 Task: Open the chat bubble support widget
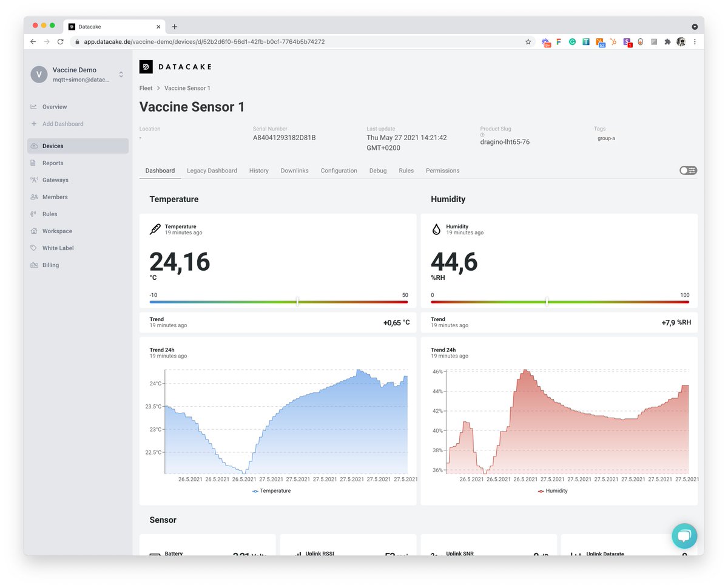684,536
